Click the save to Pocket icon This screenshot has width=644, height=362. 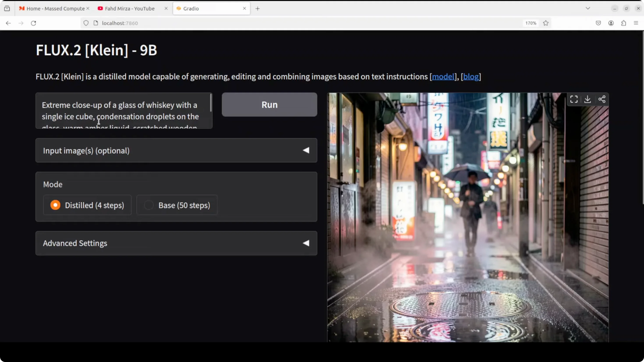point(598,23)
